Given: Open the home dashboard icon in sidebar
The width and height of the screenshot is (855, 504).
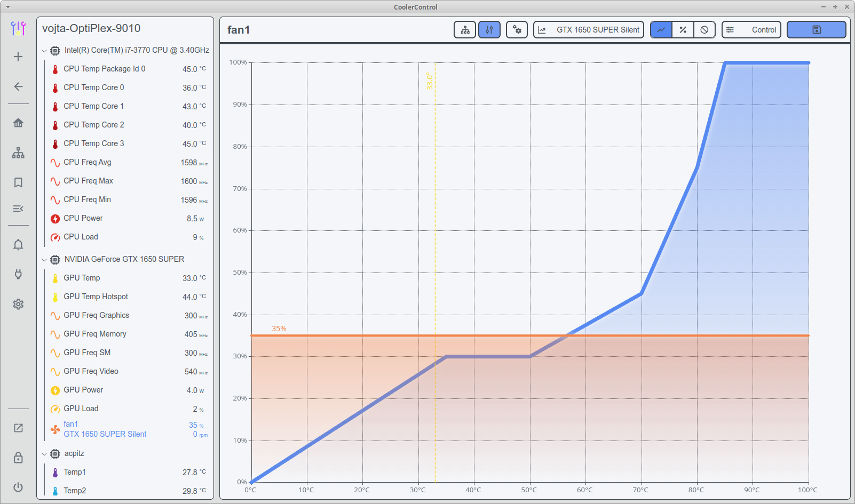Looking at the screenshot, I should (18, 123).
